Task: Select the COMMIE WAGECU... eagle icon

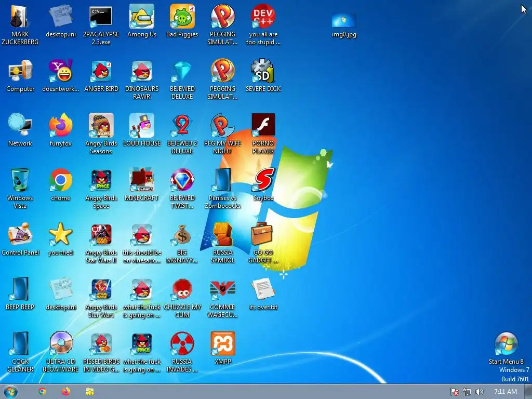Action: (x=222, y=298)
